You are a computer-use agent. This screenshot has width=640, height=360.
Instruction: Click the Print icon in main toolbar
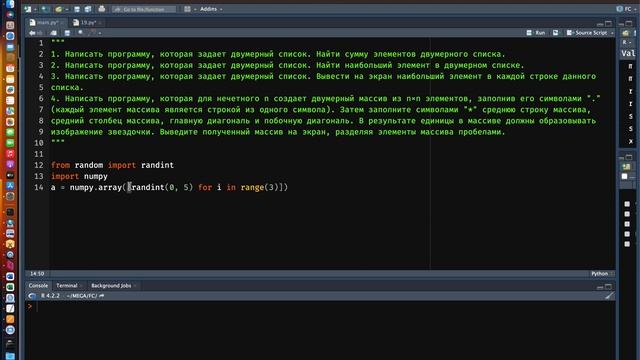tap(102, 9)
